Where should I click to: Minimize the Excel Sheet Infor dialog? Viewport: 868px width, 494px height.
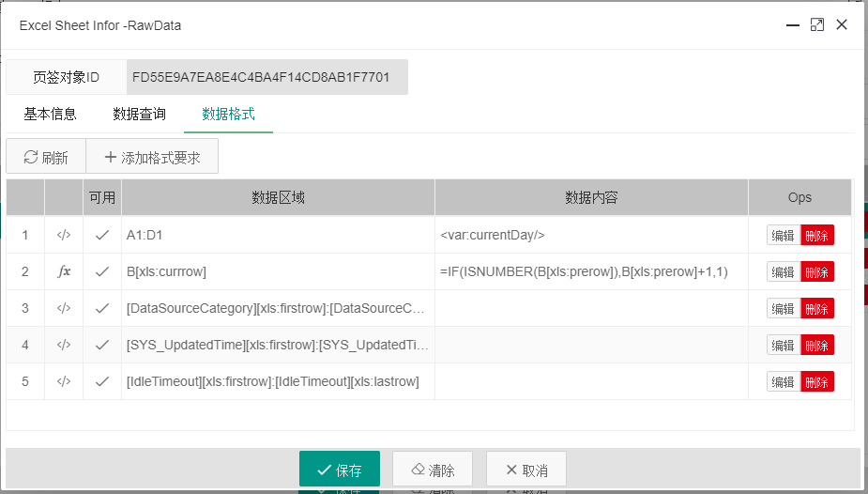[x=793, y=25]
